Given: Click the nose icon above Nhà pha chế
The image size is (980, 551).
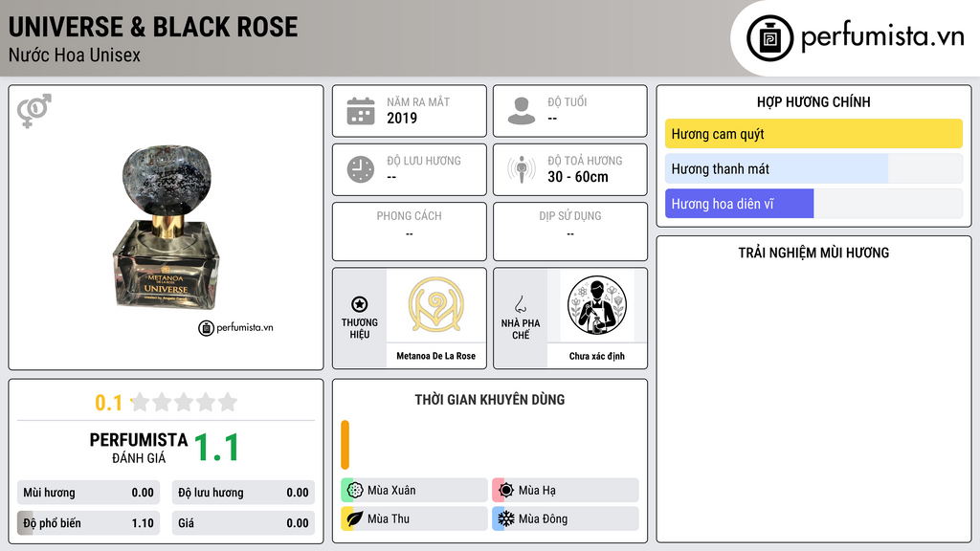Looking at the screenshot, I should [x=520, y=304].
